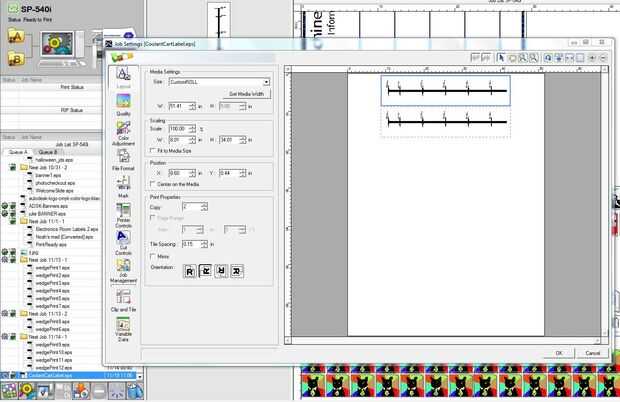Increase media width W stepper

pyautogui.click(x=192, y=104)
